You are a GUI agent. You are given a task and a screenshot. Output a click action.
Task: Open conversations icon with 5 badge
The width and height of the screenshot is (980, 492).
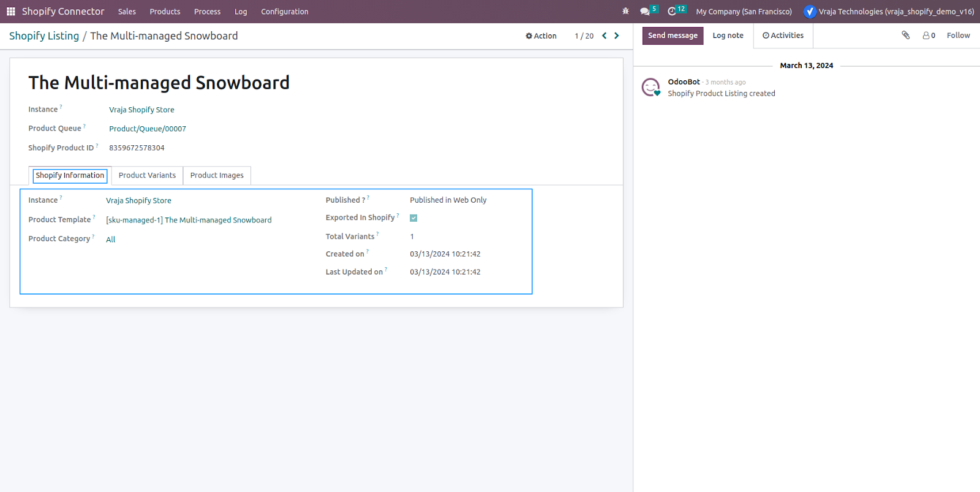[648, 11]
